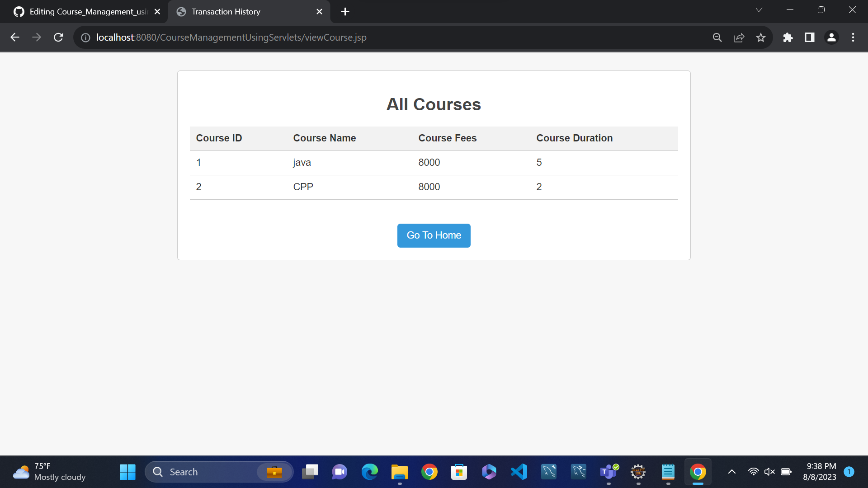Open the Chrome profile icon
Image resolution: width=868 pixels, height=488 pixels.
click(831, 38)
